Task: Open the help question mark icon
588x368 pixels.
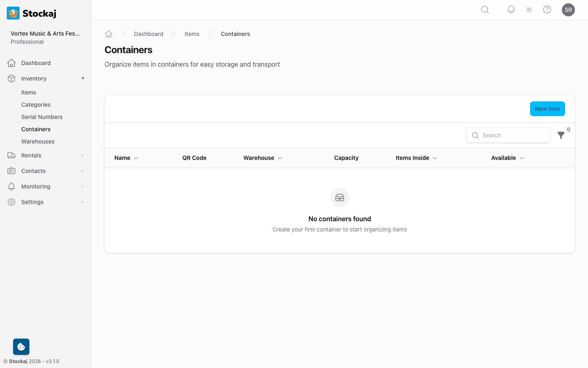Action: coord(547,9)
